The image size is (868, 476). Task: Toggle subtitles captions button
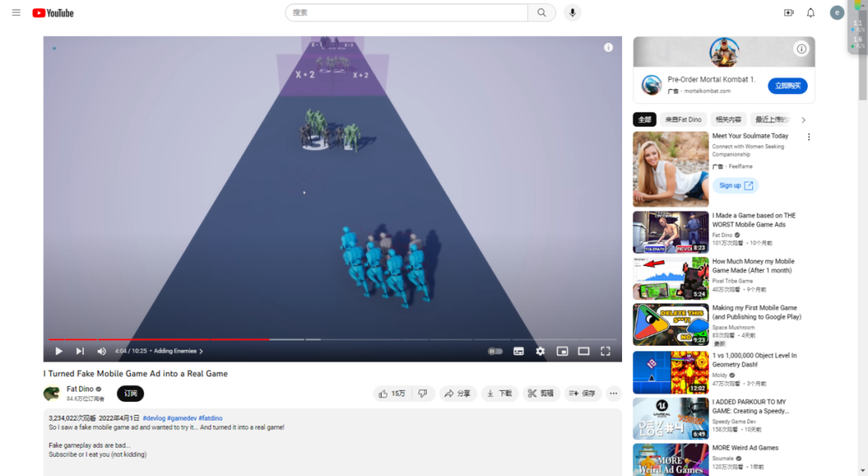coord(518,351)
